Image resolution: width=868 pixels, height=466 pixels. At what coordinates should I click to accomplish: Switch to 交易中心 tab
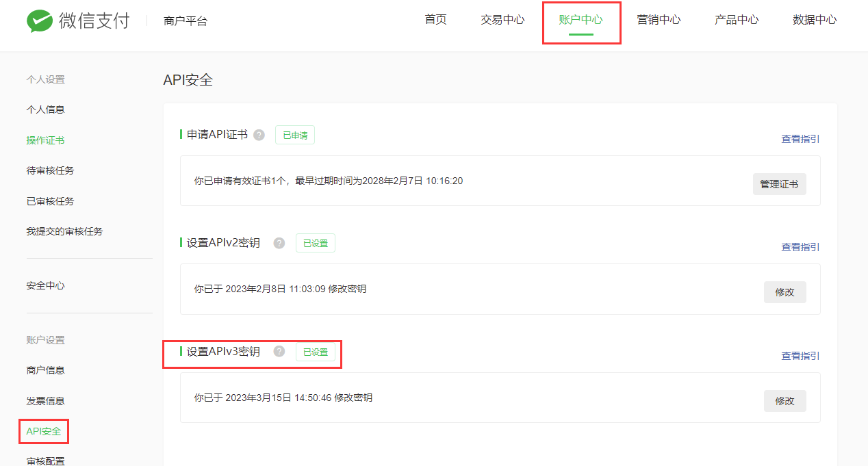point(502,20)
